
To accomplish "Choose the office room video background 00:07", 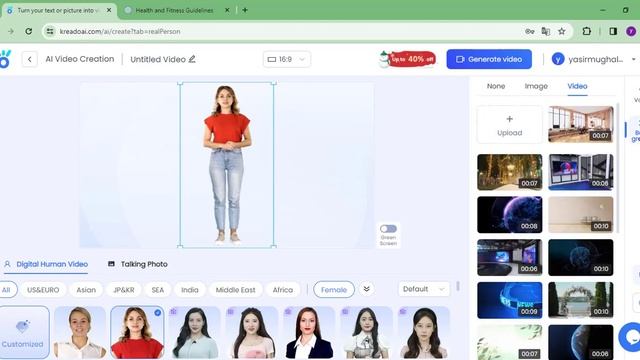I will coord(580,124).
